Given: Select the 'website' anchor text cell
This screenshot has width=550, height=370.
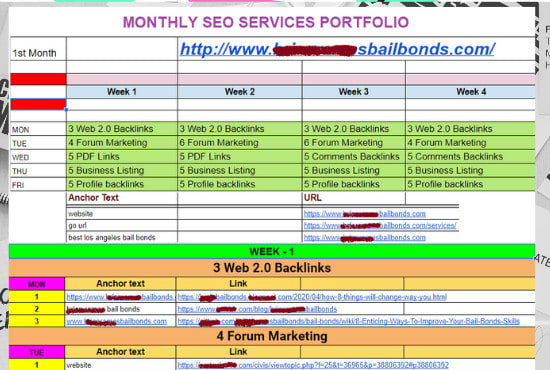Looking at the screenshot, I should tap(122, 214).
